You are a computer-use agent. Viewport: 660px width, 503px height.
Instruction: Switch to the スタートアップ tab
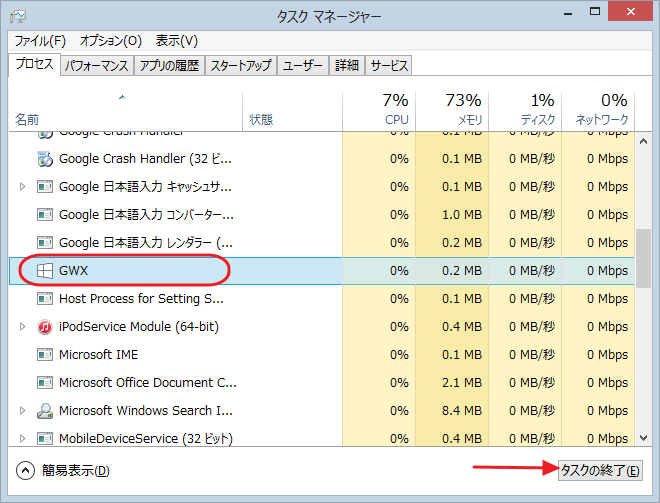click(242, 66)
